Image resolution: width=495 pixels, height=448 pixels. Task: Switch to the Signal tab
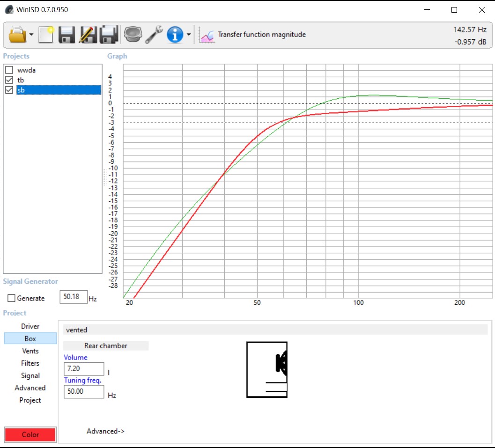tap(30, 375)
